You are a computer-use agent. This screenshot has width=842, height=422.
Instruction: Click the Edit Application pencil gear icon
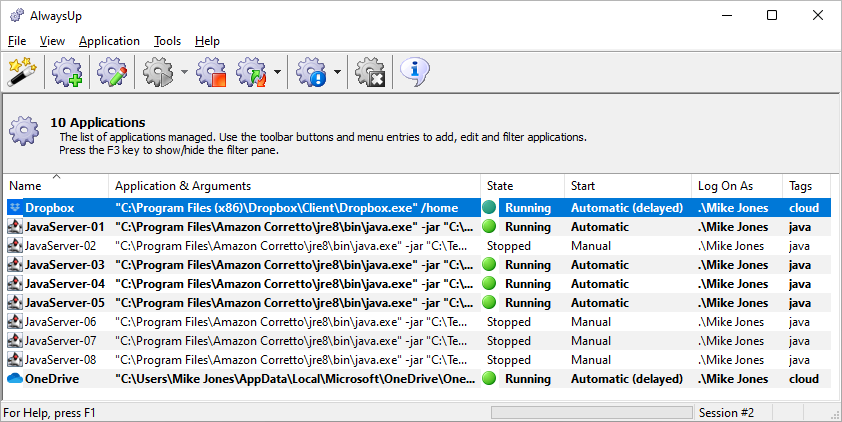tap(112, 71)
